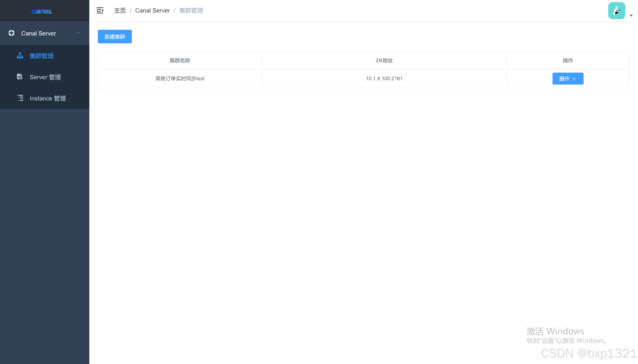Click the Instance 管理 list icon
This screenshot has width=638, height=364.
(x=20, y=98)
